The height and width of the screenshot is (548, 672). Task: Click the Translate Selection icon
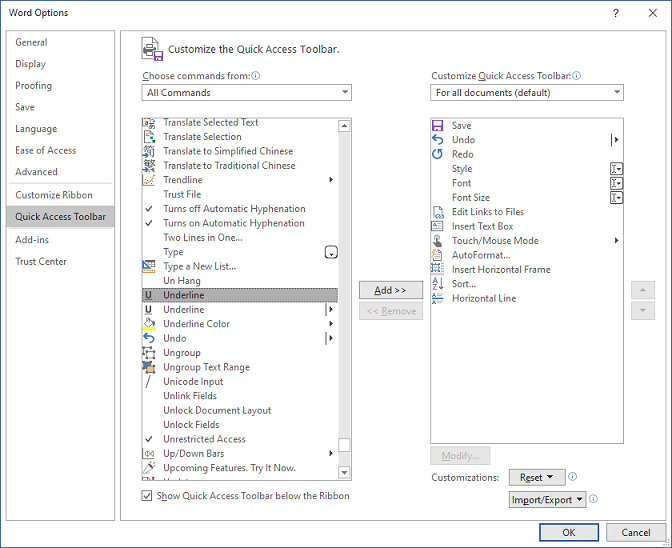[149, 137]
